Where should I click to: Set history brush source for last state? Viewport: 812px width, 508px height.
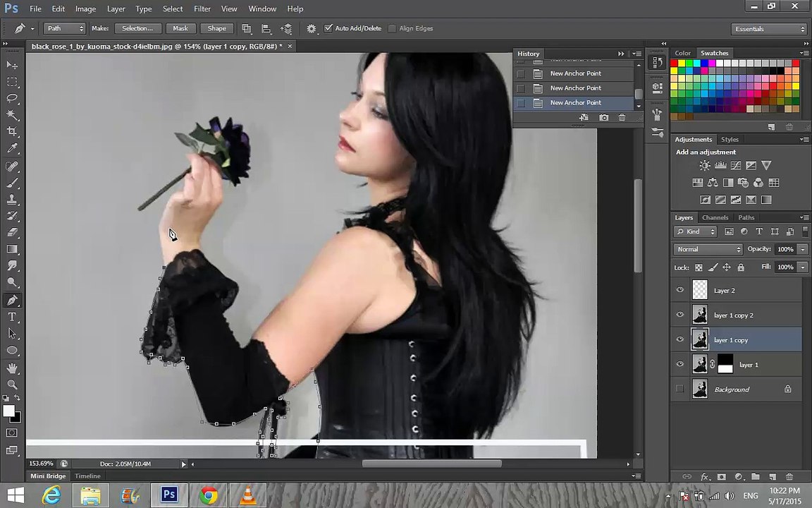click(x=520, y=102)
